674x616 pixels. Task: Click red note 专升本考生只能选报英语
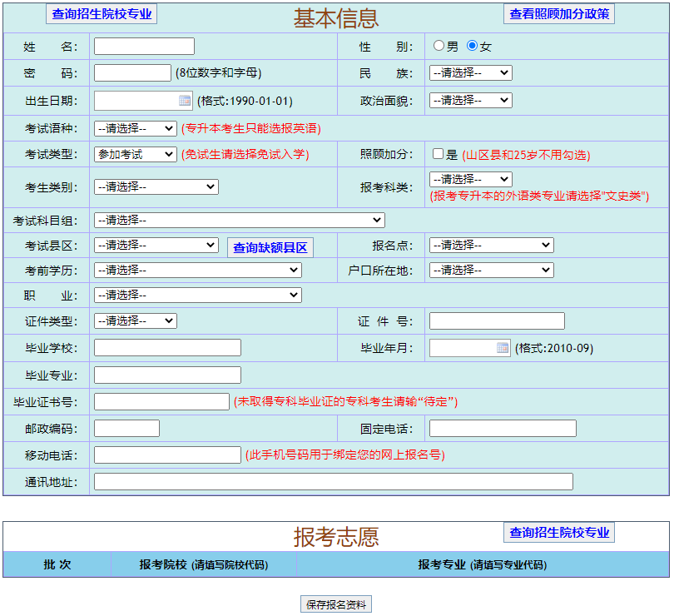(x=251, y=129)
